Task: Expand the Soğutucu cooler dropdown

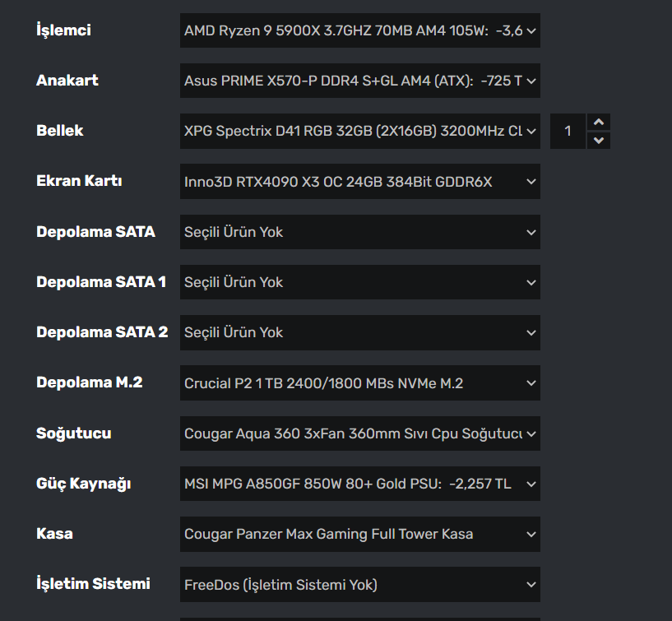Action: [359, 433]
